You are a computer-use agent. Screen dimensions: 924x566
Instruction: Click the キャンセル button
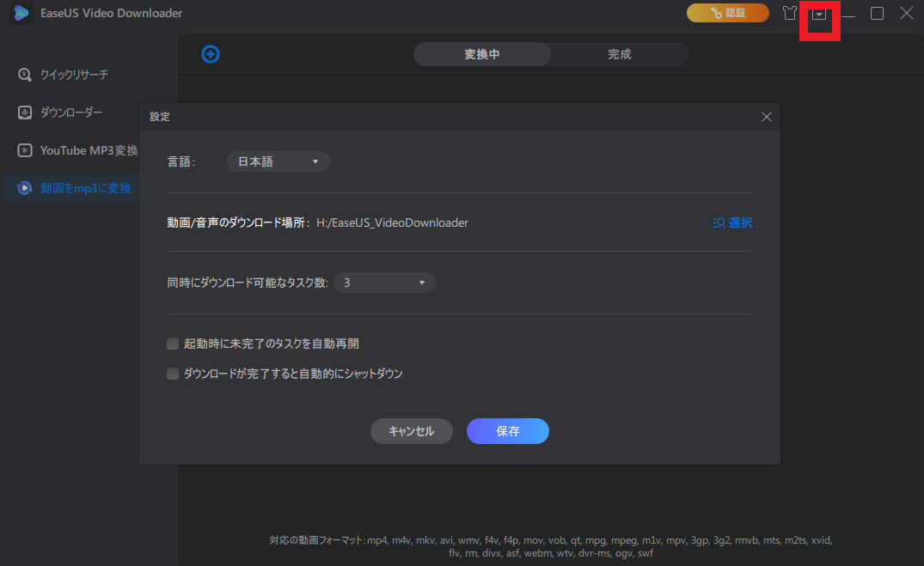(x=412, y=431)
